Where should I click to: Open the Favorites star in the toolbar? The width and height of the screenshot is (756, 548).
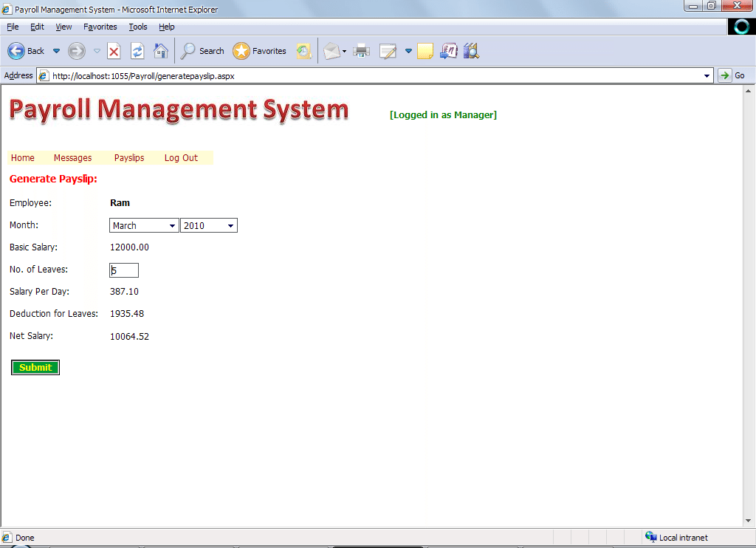pos(259,51)
